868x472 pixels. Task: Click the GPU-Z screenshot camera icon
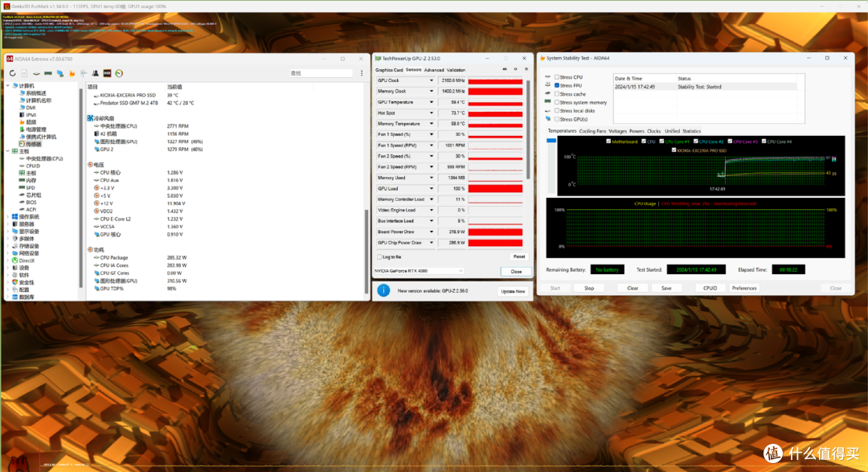[504, 69]
